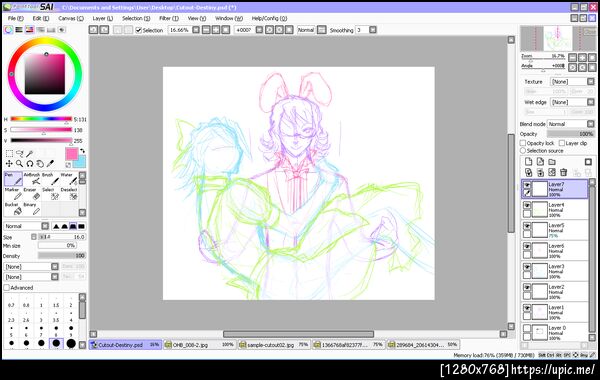Open the Blend mode dropdown
The image size is (600, 380).
point(571,124)
